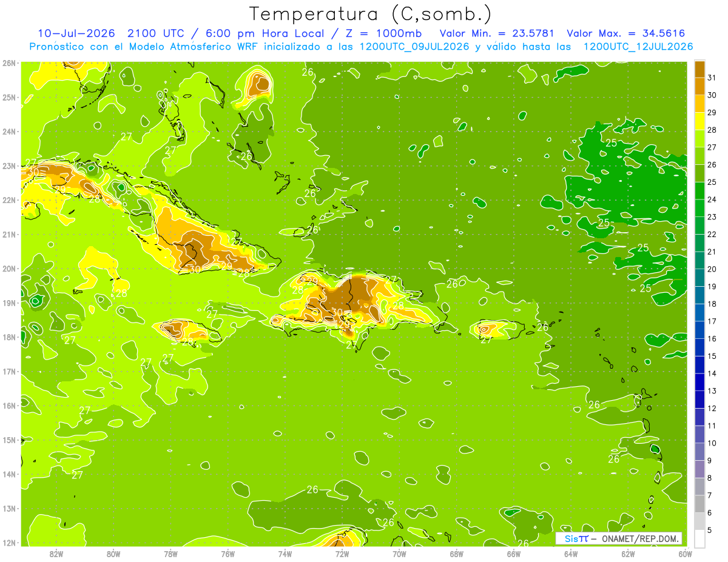
Task: Click the 80W longitude axis label
Action: coord(113,554)
